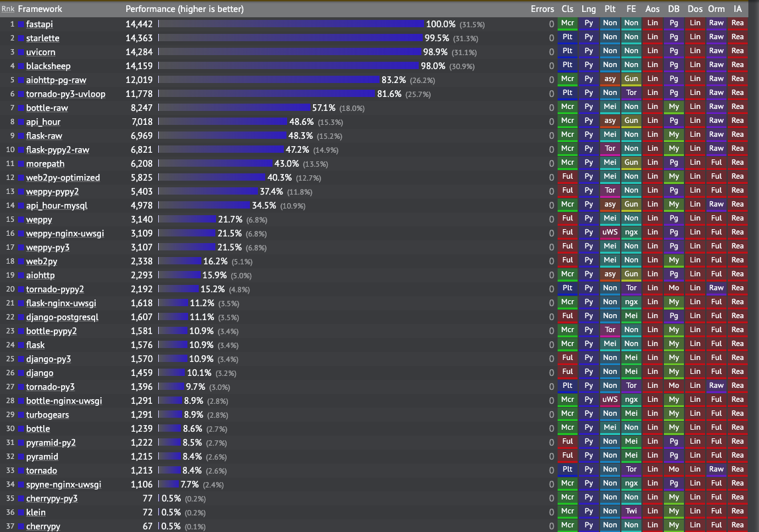The image size is (759, 532).
Task: Click the Twi front-end tag for klein
Action: point(631,511)
